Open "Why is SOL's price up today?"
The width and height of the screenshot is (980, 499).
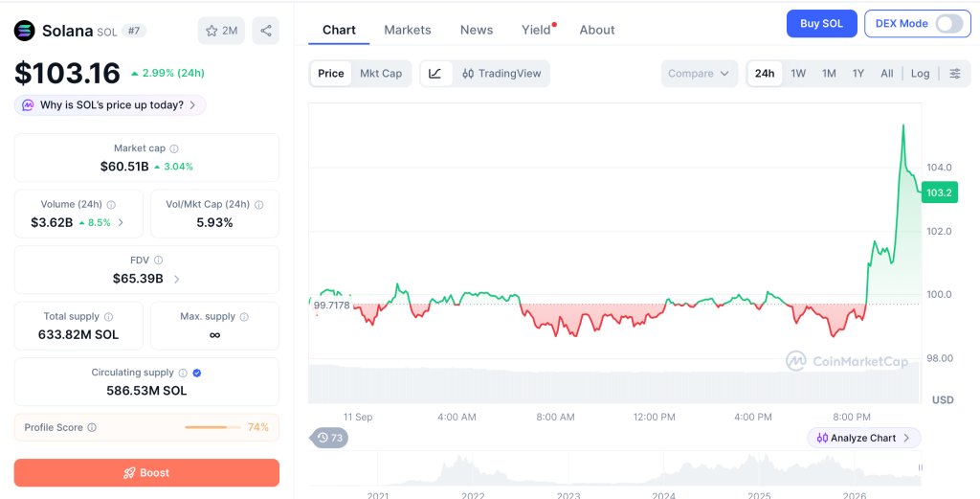(111, 105)
